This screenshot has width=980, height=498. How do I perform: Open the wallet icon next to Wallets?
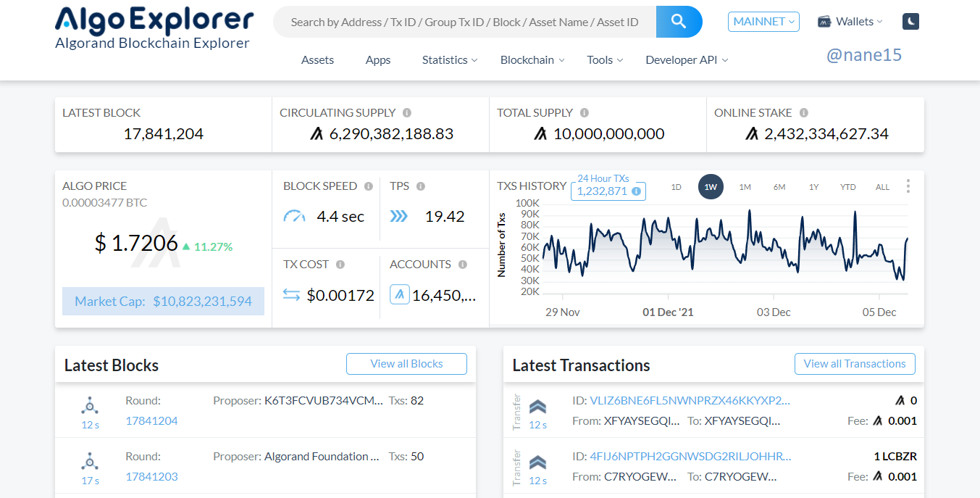[824, 22]
